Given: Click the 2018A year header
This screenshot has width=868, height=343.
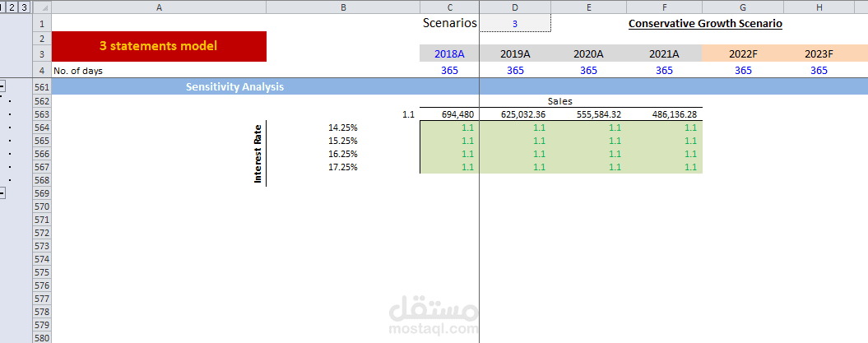Looking at the screenshot, I should 449,53.
